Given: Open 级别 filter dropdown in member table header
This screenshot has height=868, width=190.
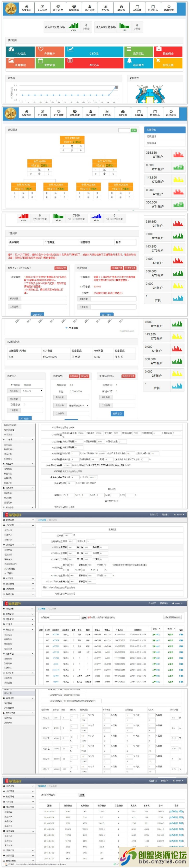Looking at the screenshot, I should click(x=171, y=629).
